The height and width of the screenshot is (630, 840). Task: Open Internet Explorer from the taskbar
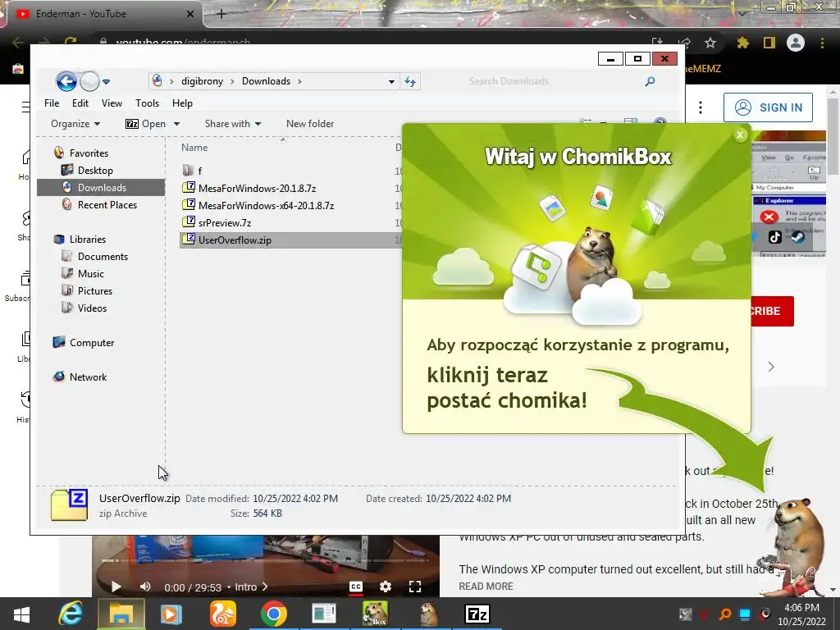tap(71, 614)
